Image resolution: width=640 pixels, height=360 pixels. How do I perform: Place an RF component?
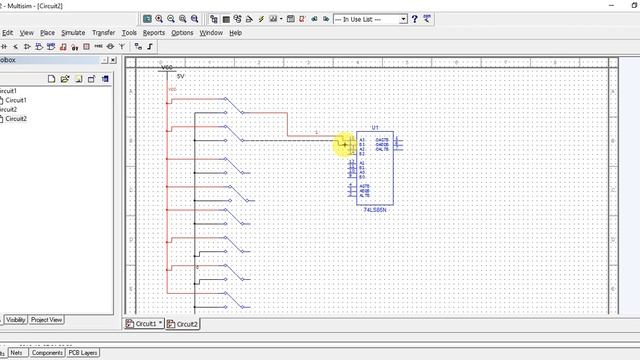click(x=122, y=47)
